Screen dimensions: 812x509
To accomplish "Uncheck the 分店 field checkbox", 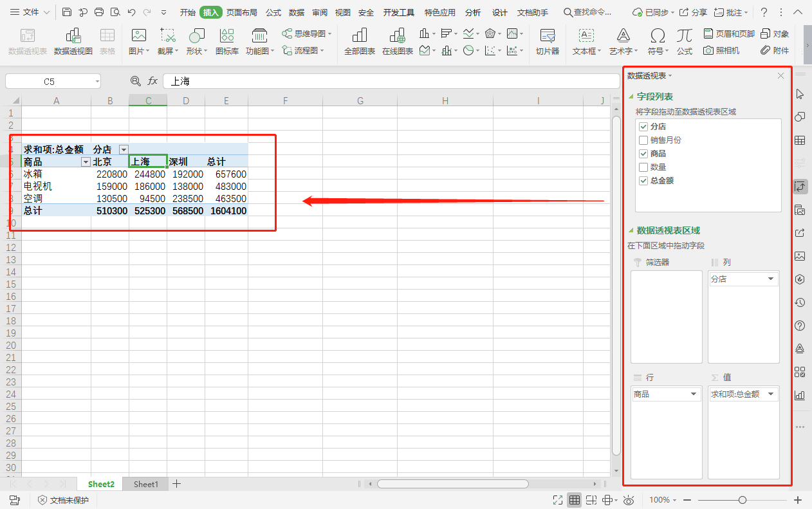I will 643,127.
